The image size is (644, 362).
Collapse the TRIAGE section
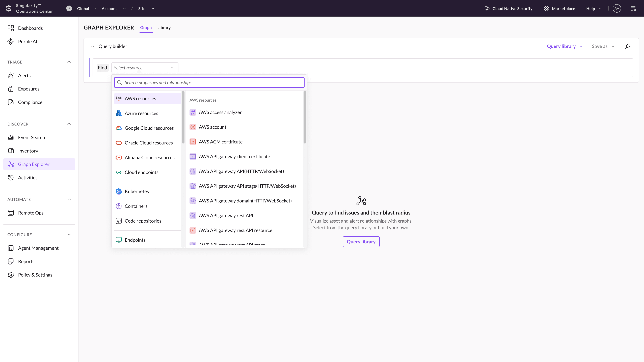(x=69, y=62)
